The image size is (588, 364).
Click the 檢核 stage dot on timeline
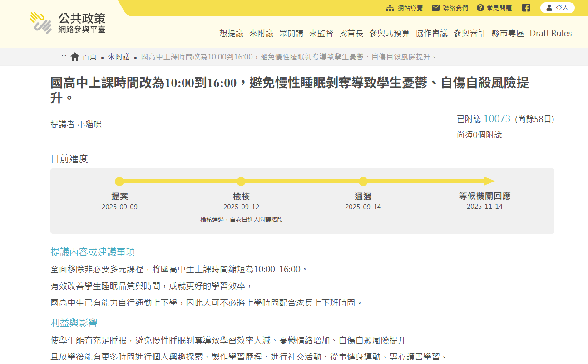coord(241,182)
